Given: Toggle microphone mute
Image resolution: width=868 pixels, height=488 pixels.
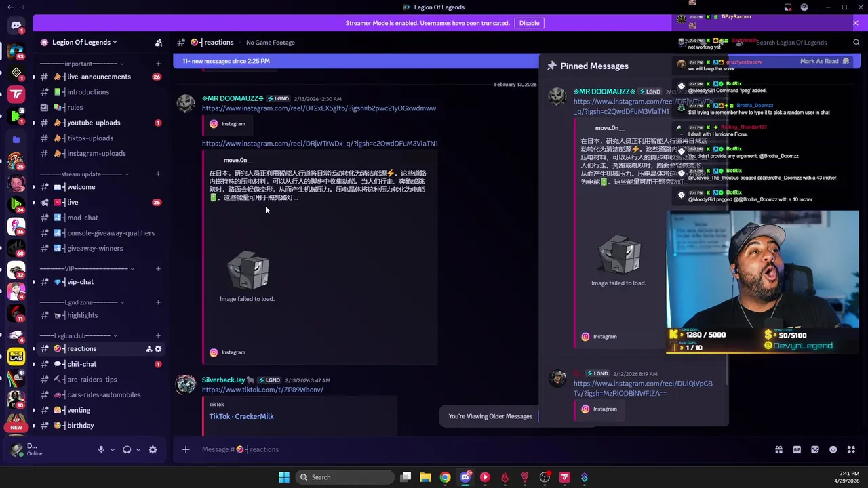Looking at the screenshot, I should coord(101,449).
